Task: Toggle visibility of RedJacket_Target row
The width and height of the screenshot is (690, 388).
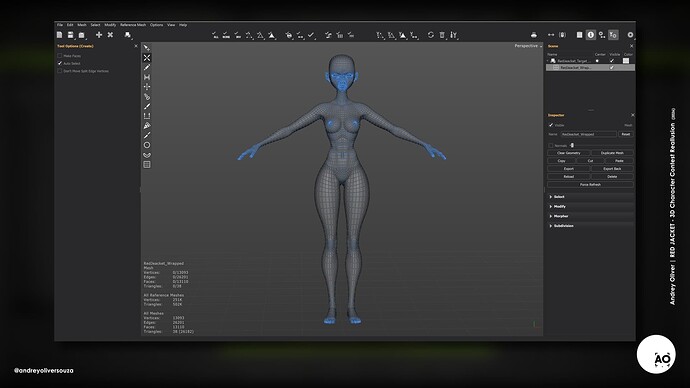Action: click(612, 61)
